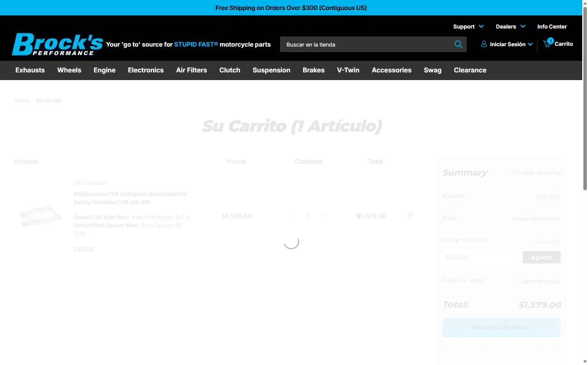
Task: Increase quantity with the plus button
Action: (324, 216)
